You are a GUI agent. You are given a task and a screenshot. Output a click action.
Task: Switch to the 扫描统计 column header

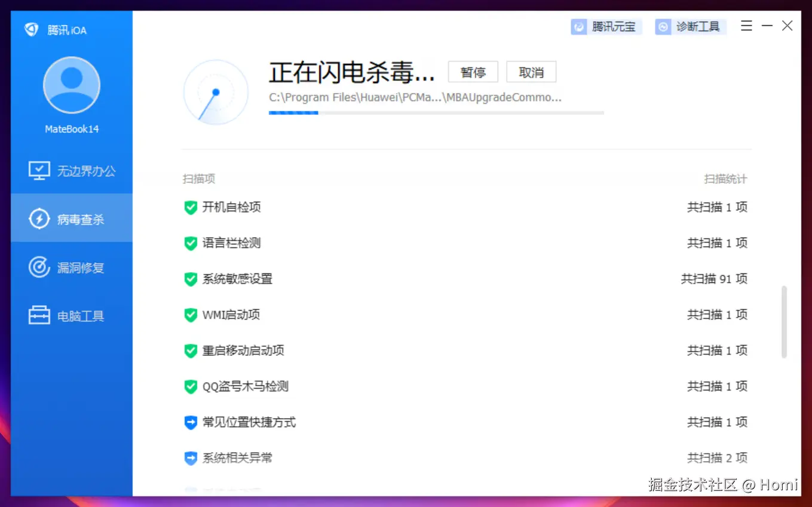pos(725,179)
